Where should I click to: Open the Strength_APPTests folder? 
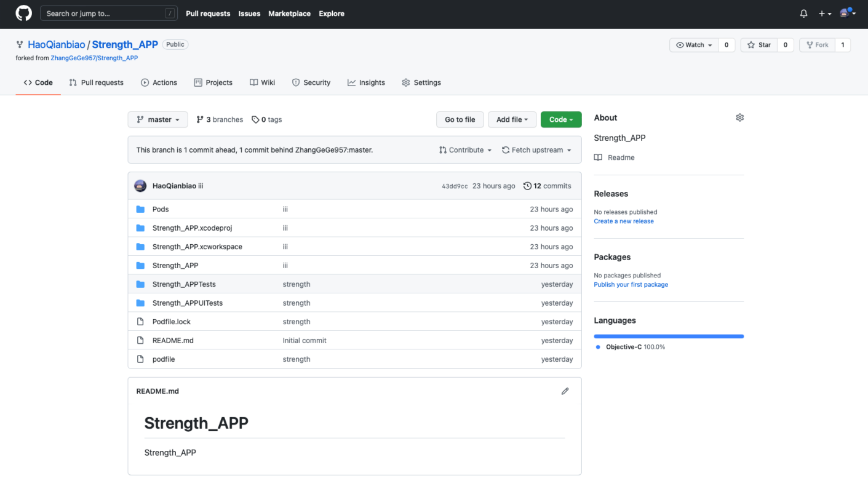point(184,284)
